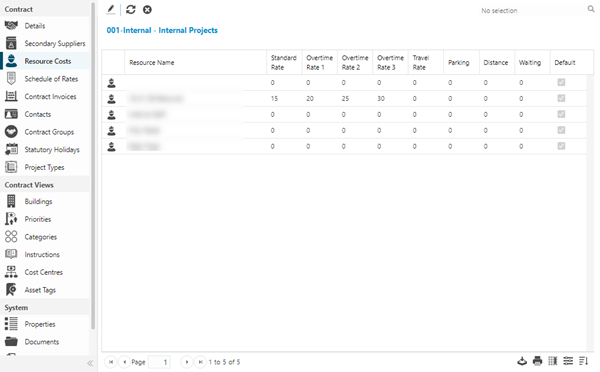
Task: Go to next page of grid
Action: click(x=186, y=362)
